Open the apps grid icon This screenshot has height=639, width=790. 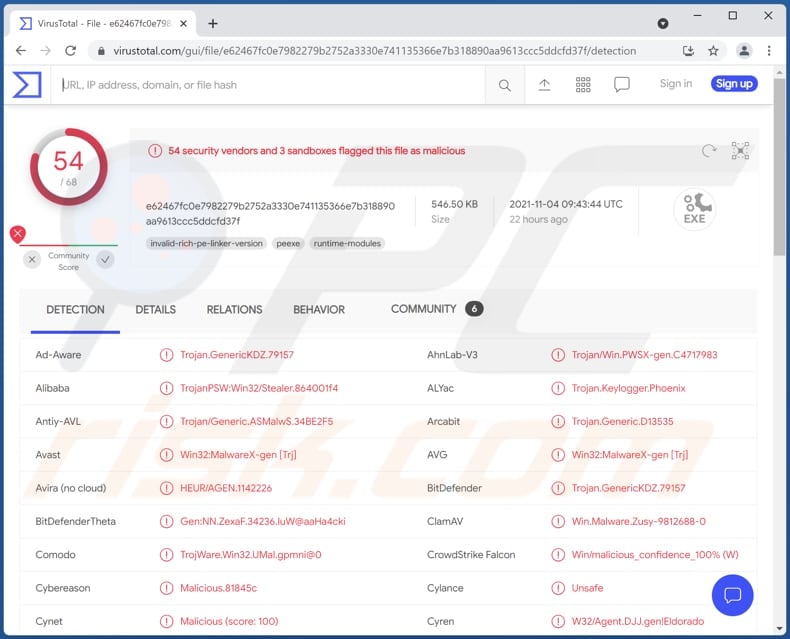click(583, 85)
